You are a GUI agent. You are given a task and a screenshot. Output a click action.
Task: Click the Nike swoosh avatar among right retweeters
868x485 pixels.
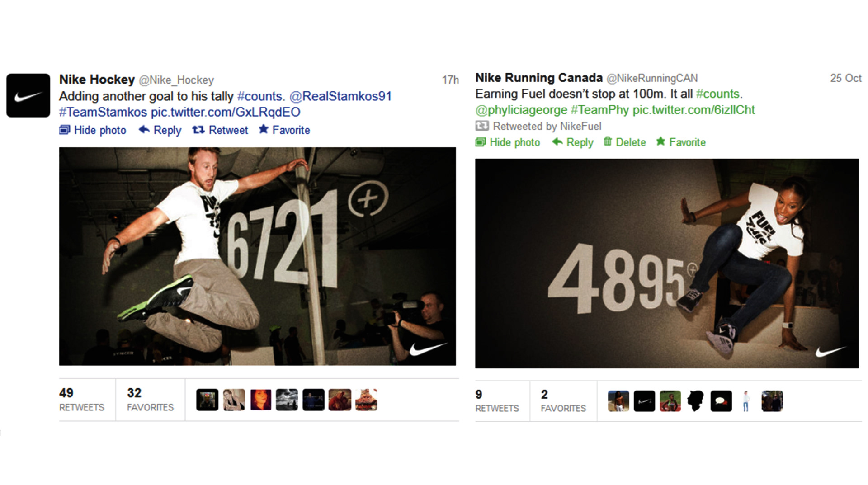[644, 401]
